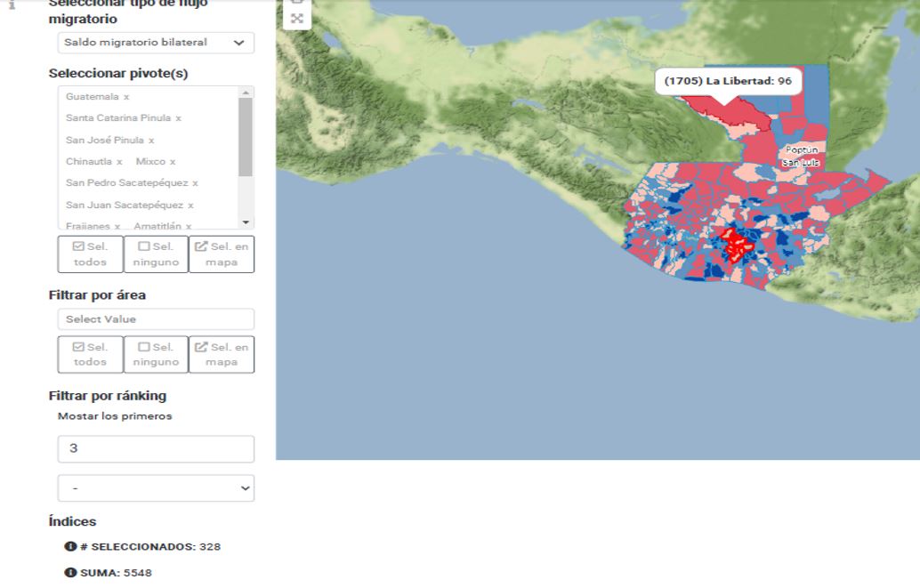Click the La Libertad tooltip on map

click(x=728, y=81)
